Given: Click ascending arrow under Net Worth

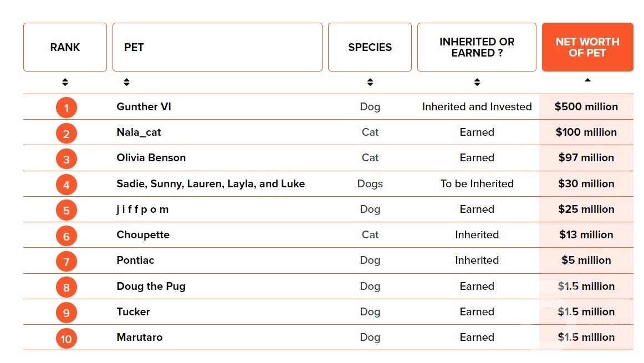Looking at the screenshot, I should [587, 80].
